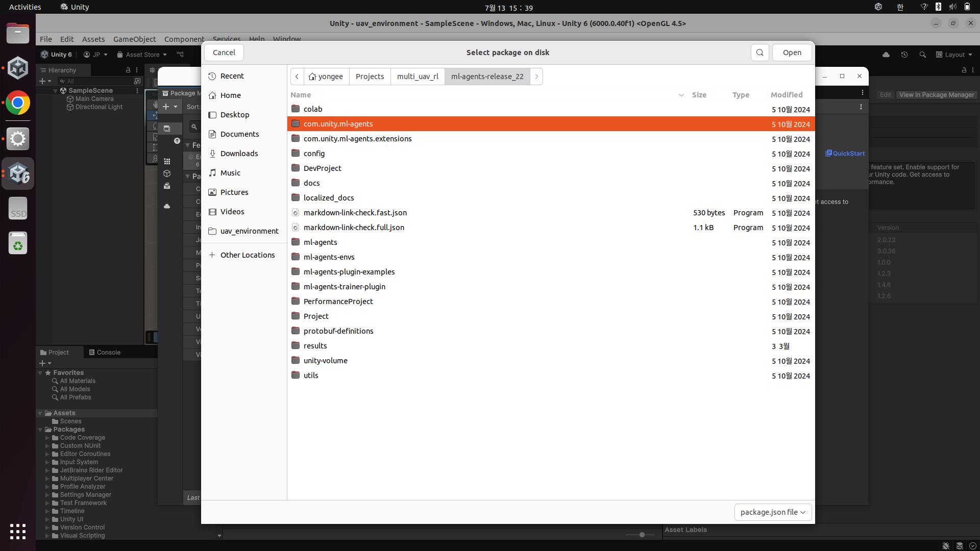
Task: Go back using the path bar left arrow
Action: click(x=297, y=77)
